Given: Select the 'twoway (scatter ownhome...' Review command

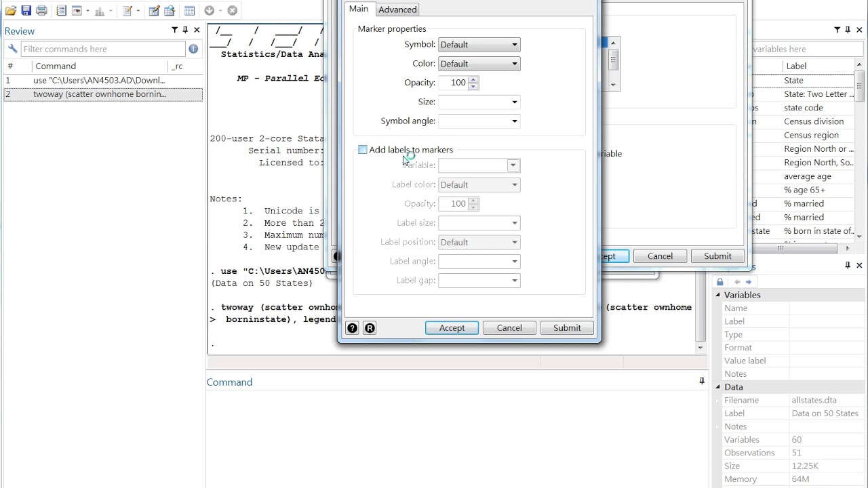Looking at the screenshot, I should click(103, 94).
